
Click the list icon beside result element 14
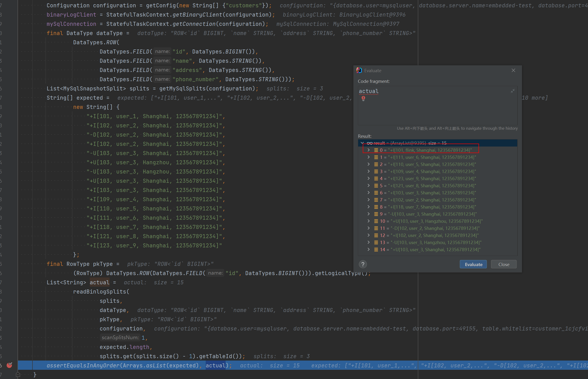coord(376,250)
